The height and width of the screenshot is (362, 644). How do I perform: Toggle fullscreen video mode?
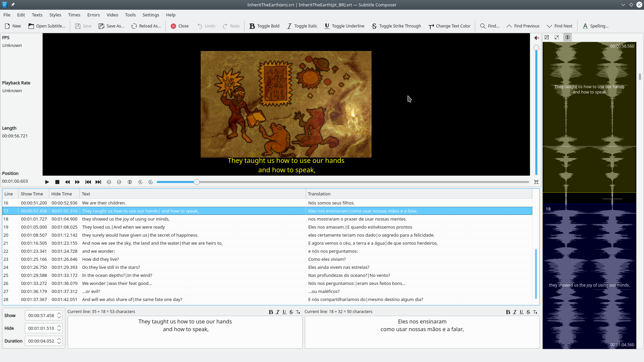pyautogui.click(x=536, y=182)
